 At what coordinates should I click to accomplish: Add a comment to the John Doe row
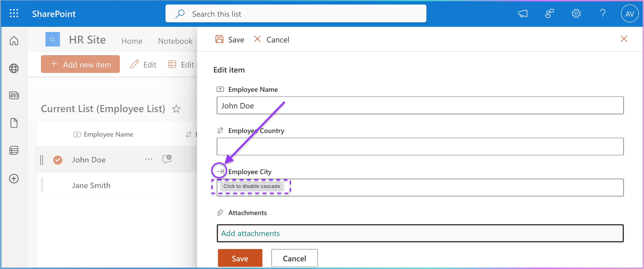click(x=167, y=159)
